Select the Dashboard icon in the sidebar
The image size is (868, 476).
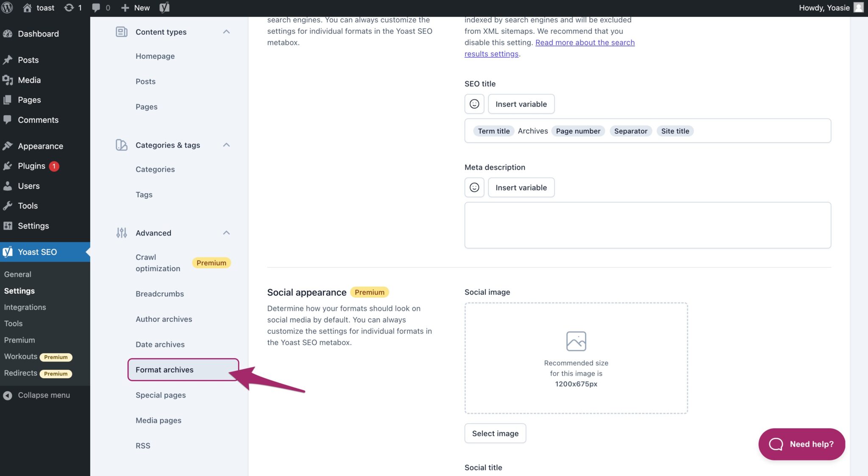pyautogui.click(x=8, y=34)
